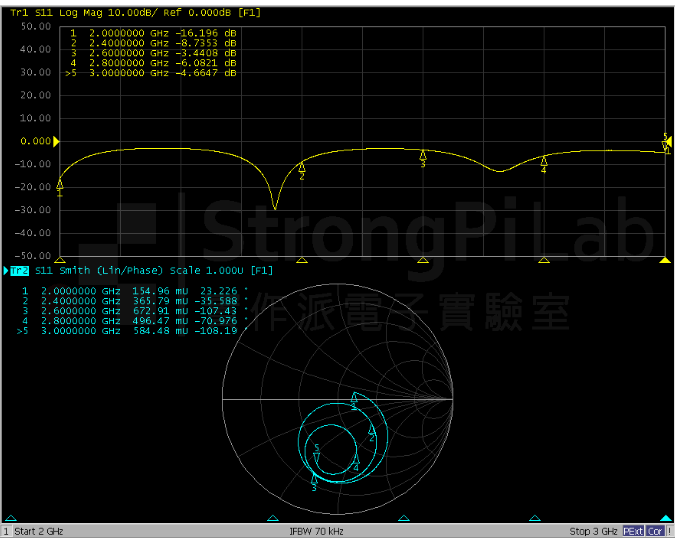Click the Stop 3 GHz status entry

coord(594,532)
